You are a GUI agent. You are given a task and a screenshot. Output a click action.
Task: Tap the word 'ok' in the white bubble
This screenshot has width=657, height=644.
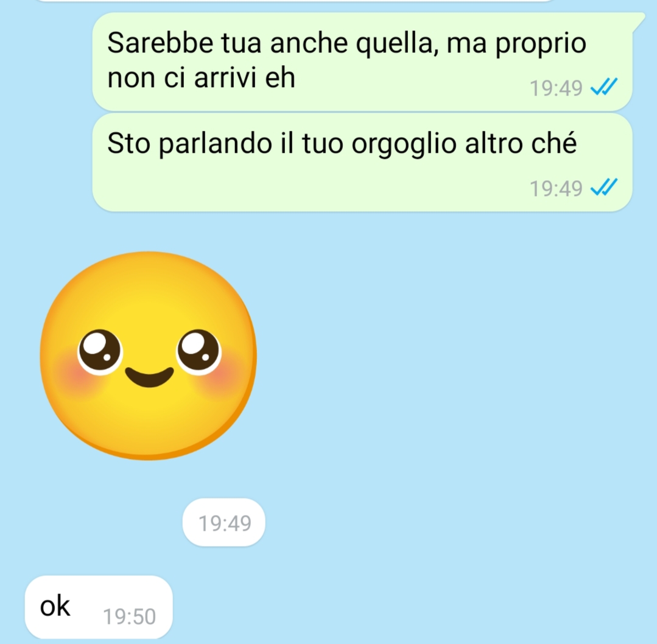point(55,606)
